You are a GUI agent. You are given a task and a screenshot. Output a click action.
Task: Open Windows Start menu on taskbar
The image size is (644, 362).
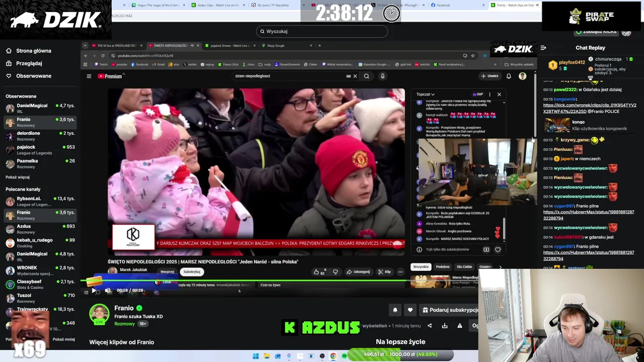point(256,356)
